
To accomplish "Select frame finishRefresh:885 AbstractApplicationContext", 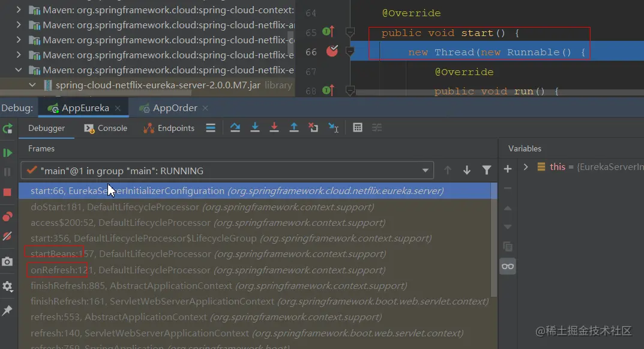I will tap(254, 286).
